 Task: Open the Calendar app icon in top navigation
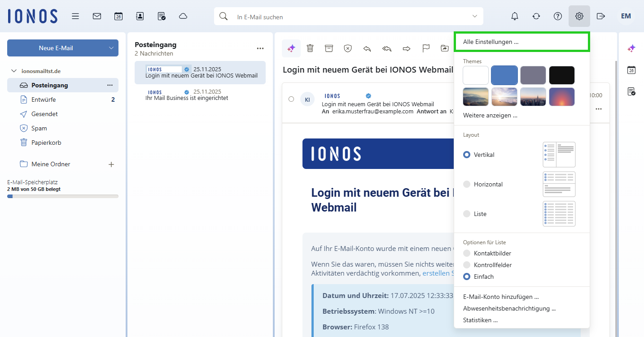pos(118,16)
